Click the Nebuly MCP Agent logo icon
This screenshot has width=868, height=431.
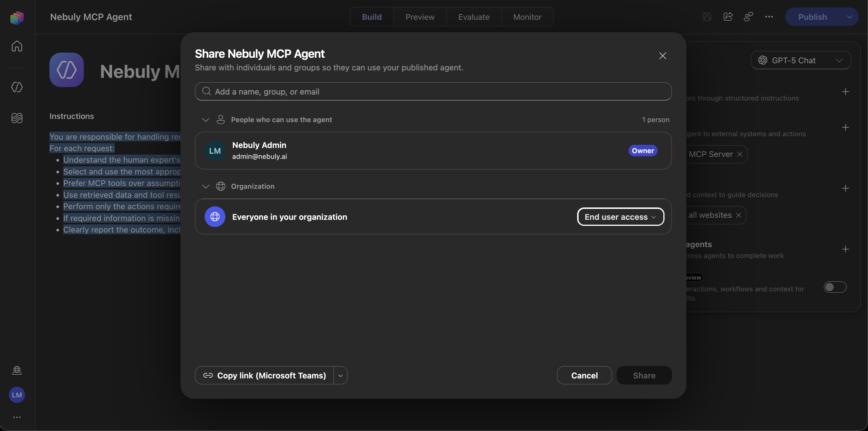67,70
